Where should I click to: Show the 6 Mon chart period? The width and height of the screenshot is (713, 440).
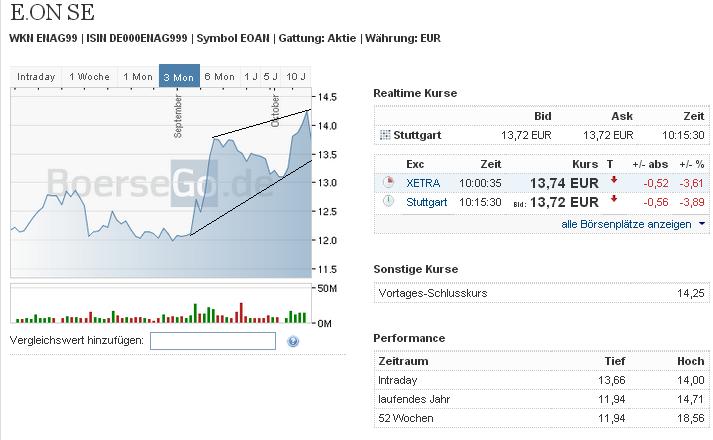219,77
